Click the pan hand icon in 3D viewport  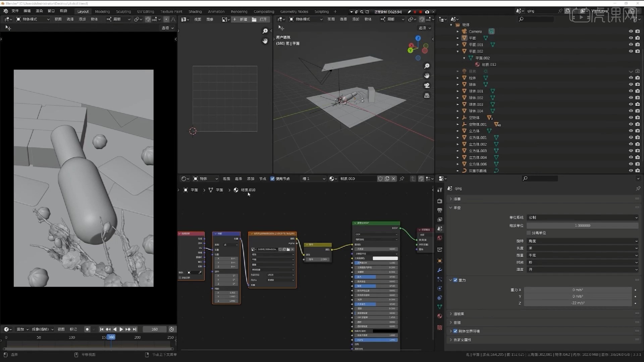click(427, 76)
